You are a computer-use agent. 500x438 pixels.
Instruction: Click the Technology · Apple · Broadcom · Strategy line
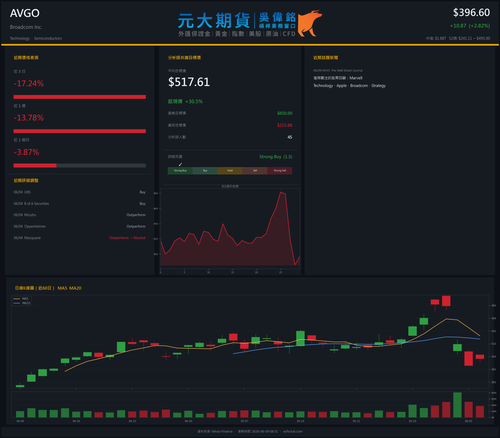tap(349, 86)
